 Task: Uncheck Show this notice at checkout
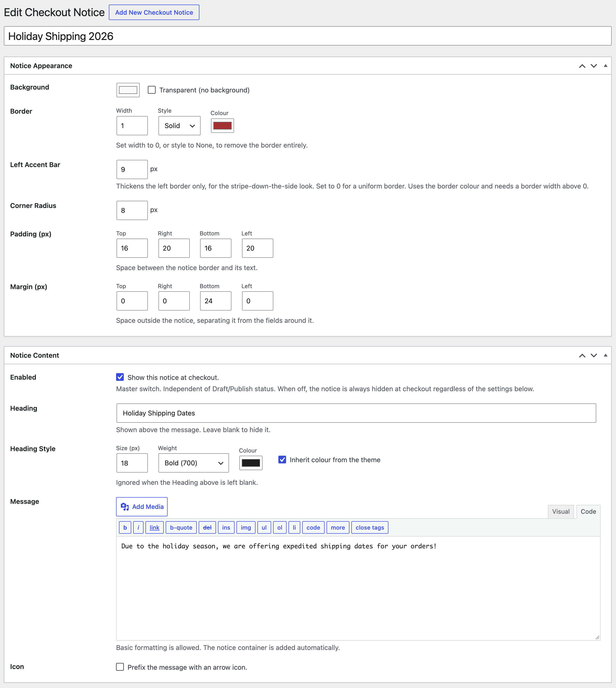point(120,377)
